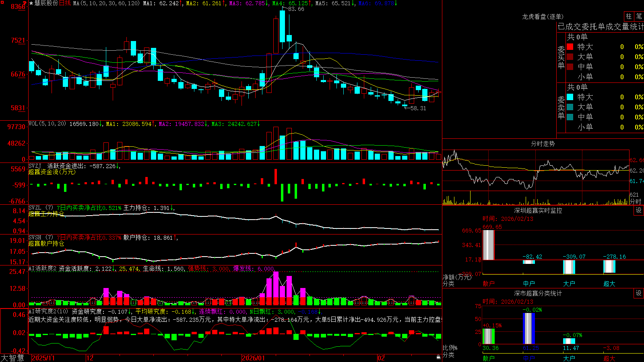The image size is (644, 362).
Task: Click the 58.31 low price annotation
Action: point(418,108)
